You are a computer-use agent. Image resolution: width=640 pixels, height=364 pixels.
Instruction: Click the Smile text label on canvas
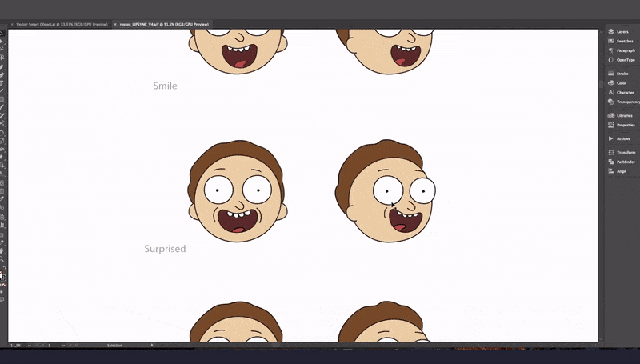[x=165, y=86]
